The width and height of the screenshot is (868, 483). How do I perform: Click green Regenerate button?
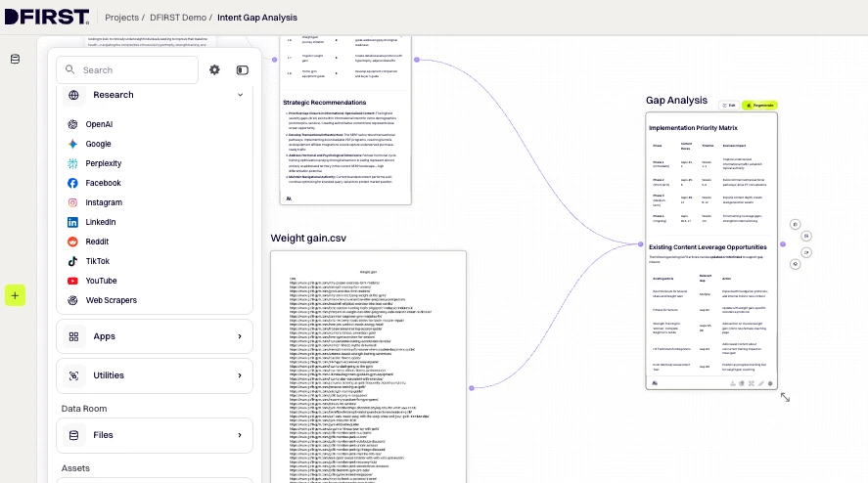tap(759, 106)
